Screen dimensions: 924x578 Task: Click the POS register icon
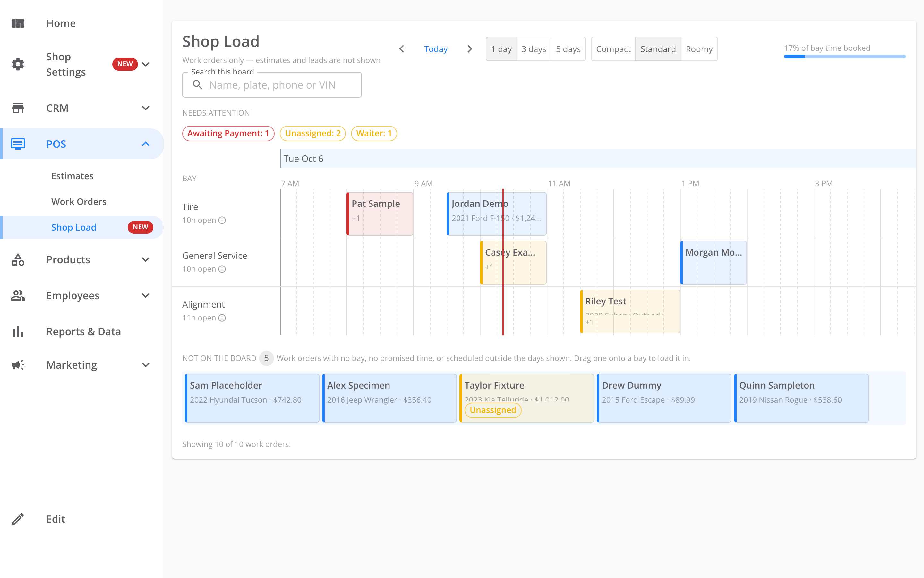(18, 144)
